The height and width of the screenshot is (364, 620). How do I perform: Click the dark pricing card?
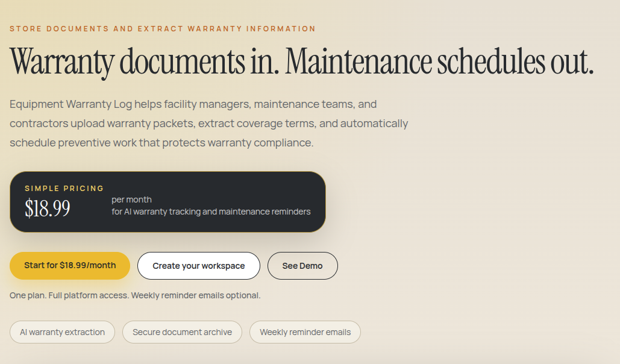coord(167,201)
